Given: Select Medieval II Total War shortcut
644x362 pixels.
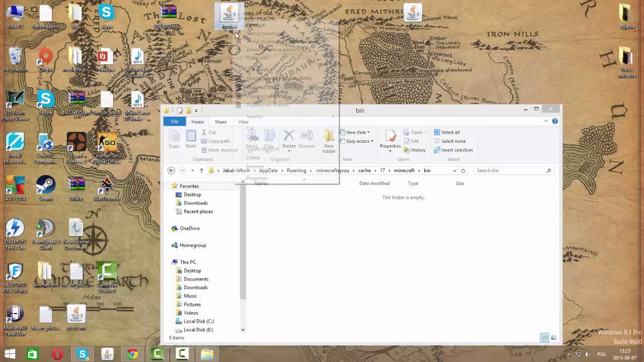Looking at the screenshot, I should pyautogui.click(x=15, y=321).
